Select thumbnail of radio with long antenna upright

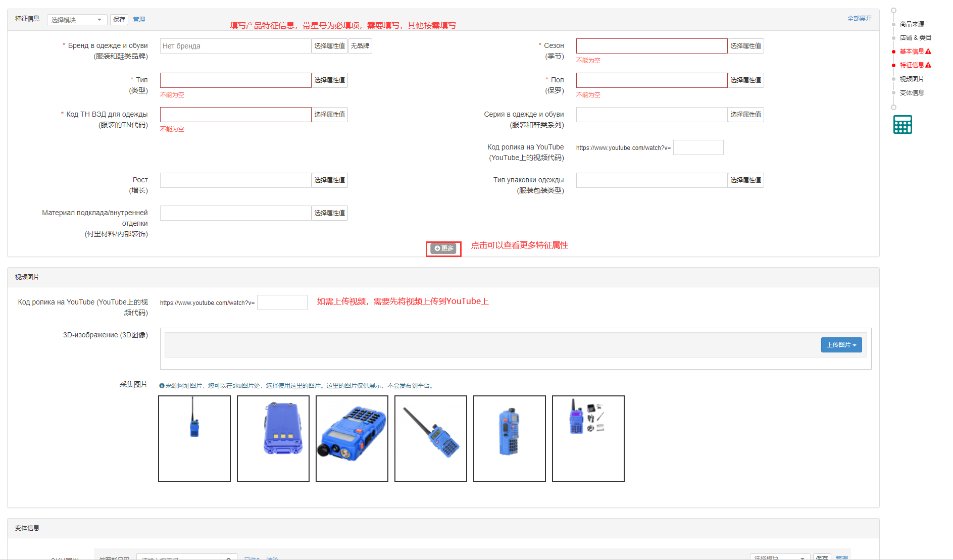click(194, 439)
